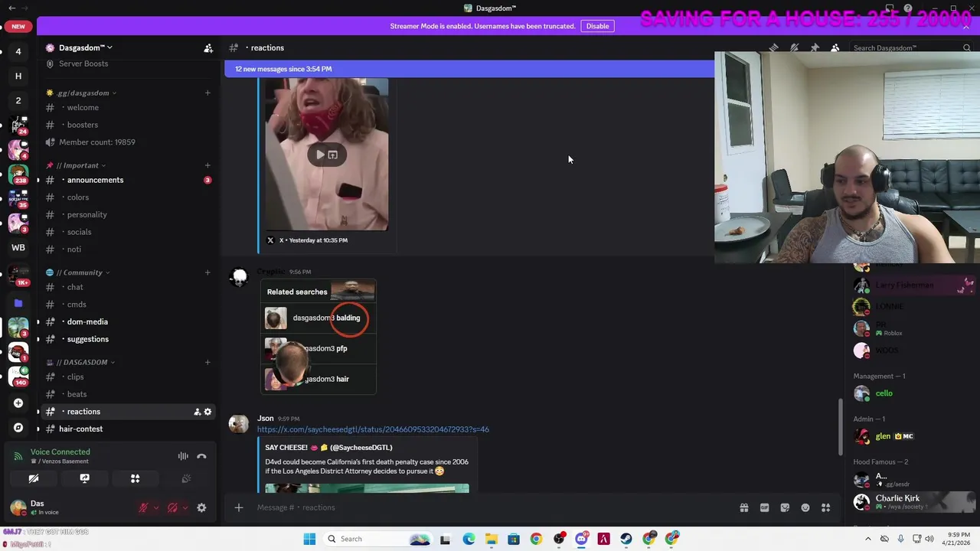Open the personality channel
Screen dimensions: 980x551
pos(127,214)
